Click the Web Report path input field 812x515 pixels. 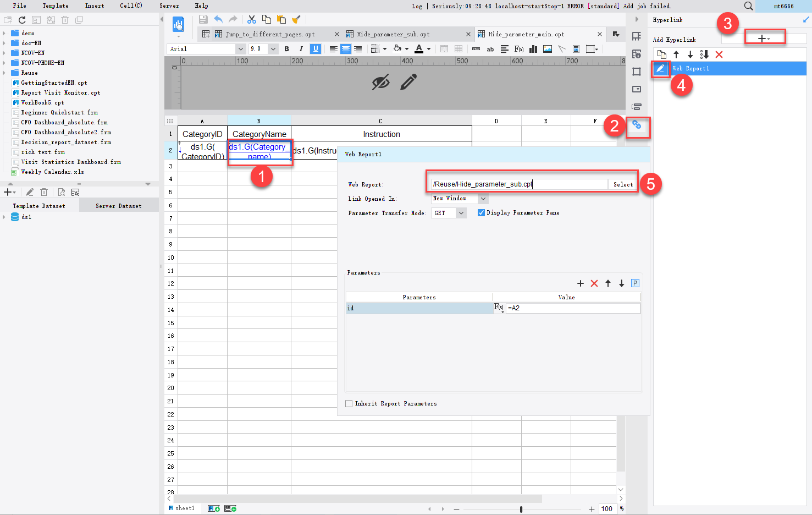coord(520,184)
